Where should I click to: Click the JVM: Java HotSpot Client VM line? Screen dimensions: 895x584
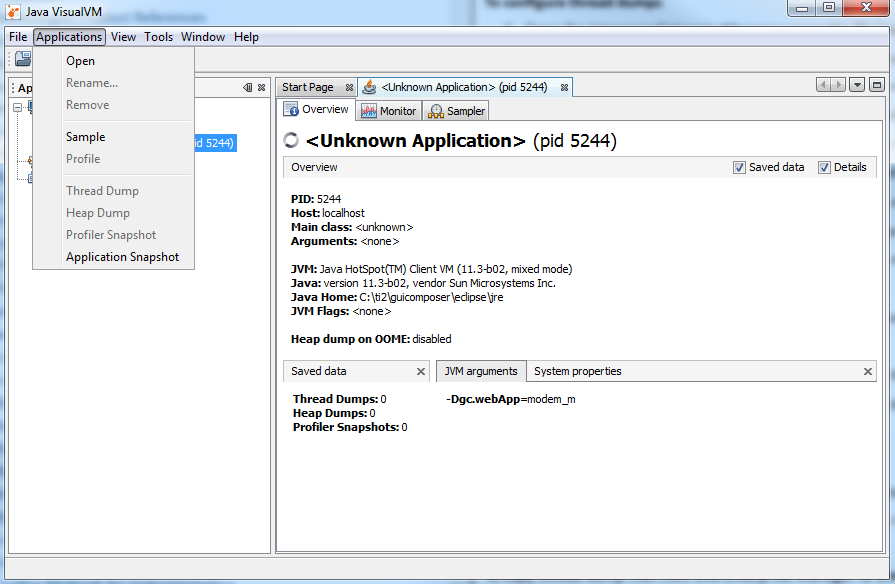pyautogui.click(x=432, y=269)
